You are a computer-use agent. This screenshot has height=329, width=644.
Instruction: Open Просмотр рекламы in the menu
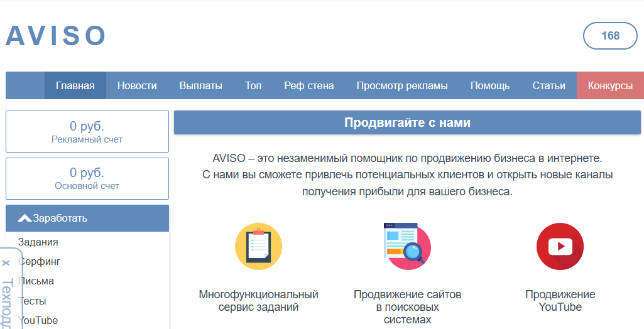pos(402,86)
